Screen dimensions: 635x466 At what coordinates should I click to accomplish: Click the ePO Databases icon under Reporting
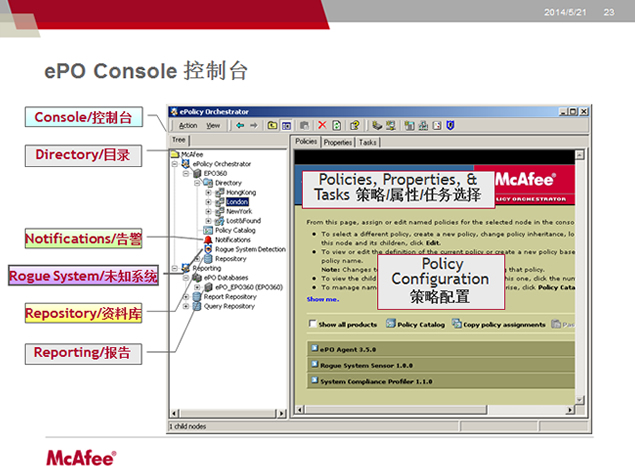click(197, 278)
